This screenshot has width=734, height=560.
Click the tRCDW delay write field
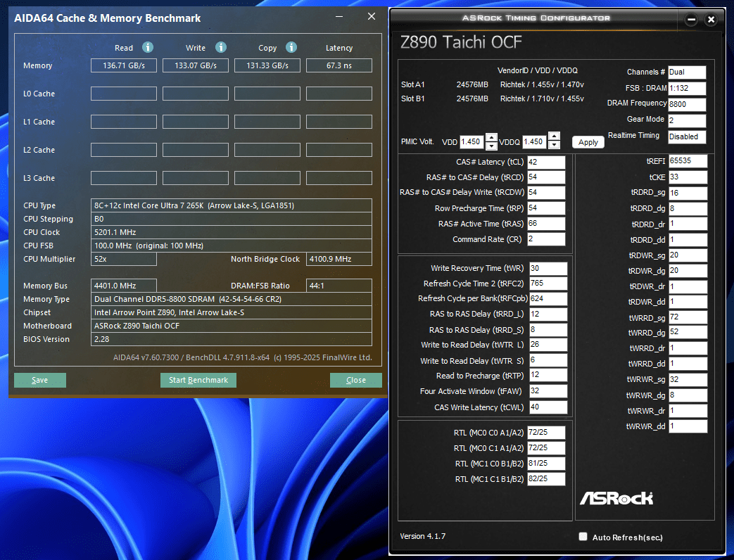(x=546, y=192)
